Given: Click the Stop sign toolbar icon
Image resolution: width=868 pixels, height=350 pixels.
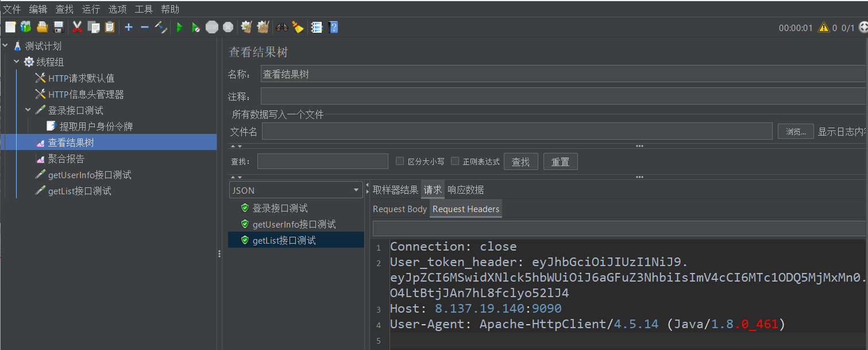Looking at the screenshot, I should coord(212,27).
